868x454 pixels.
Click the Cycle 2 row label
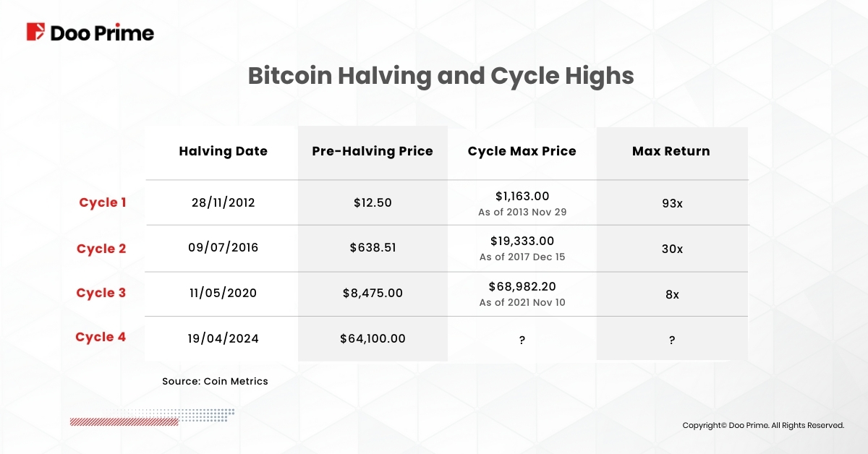coord(101,249)
